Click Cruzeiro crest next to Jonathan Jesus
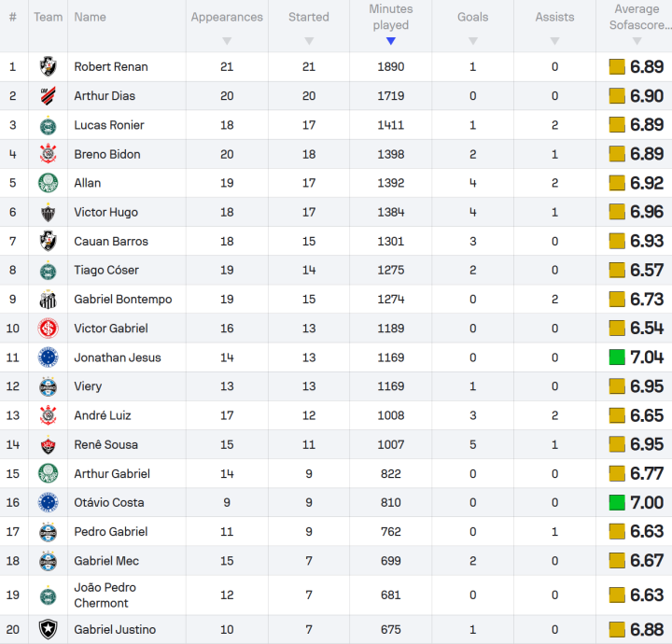 (x=48, y=357)
